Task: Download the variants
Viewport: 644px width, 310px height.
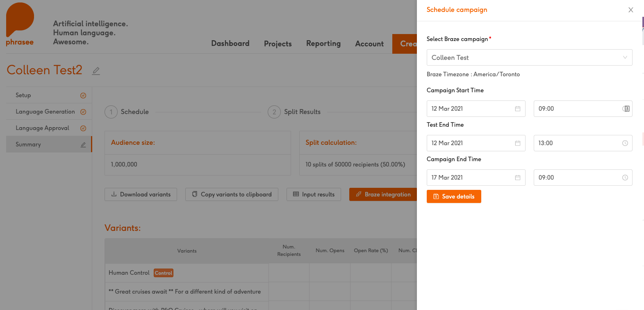Action: [x=141, y=194]
